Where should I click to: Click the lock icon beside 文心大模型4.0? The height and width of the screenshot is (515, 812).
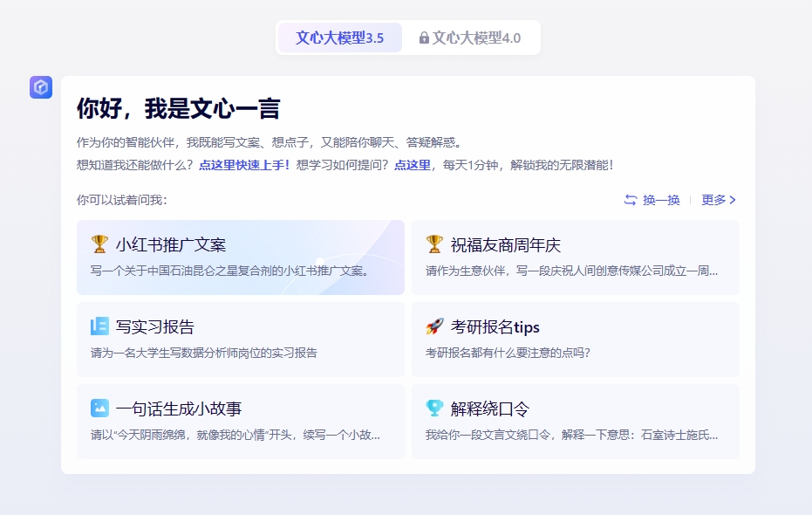click(424, 38)
